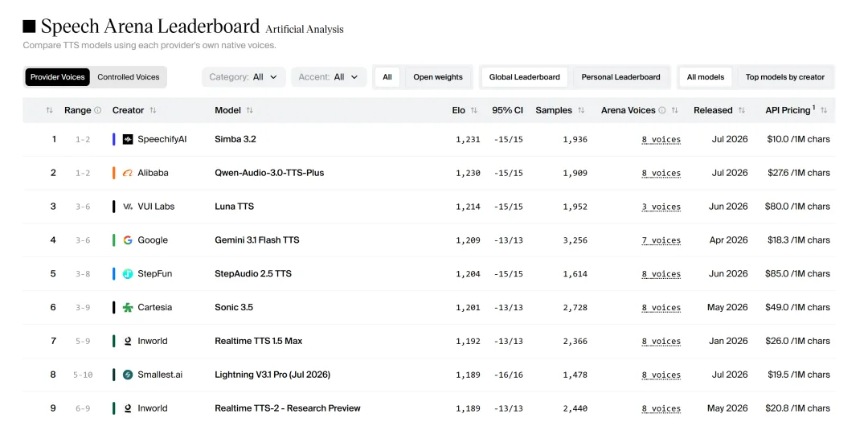Switch to Controlled Voices mode
The height and width of the screenshot is (422, 868).
tap(129, 77)
